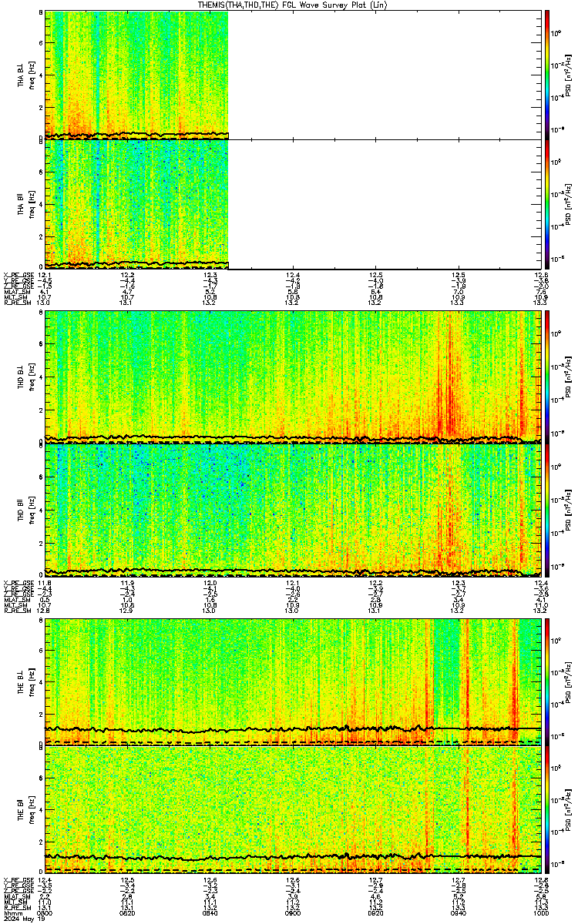
Task: Click THE X_RE_GSE value 12.8
Action: [541, 879]
